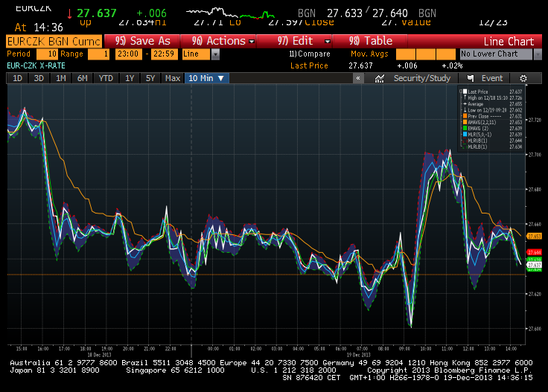Click the Event label

point(492,78)
